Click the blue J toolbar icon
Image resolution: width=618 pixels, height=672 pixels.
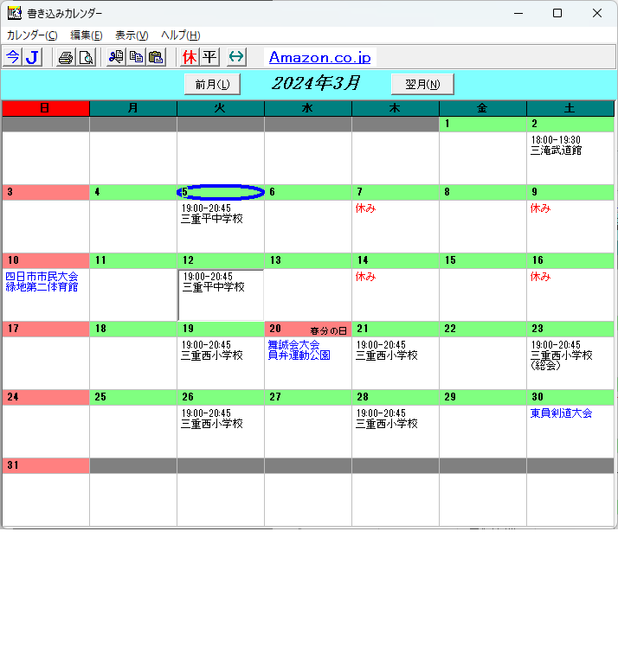pos(32,57)
